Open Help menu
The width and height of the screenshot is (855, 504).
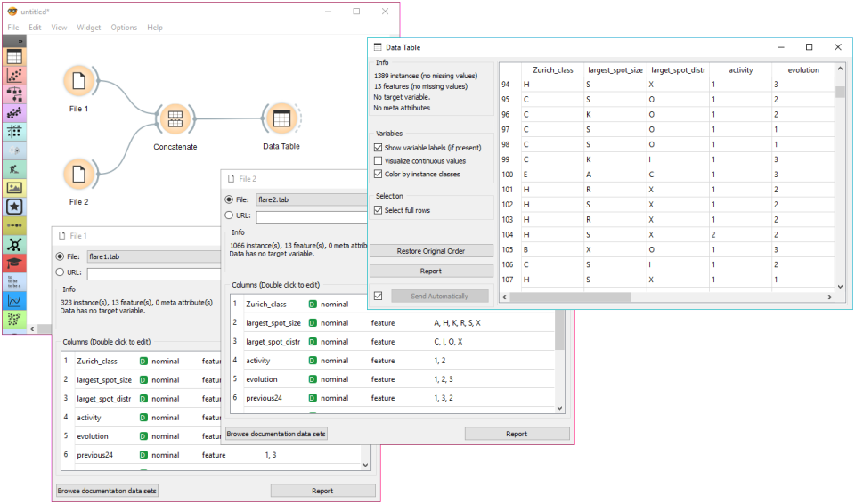point(155,28)
